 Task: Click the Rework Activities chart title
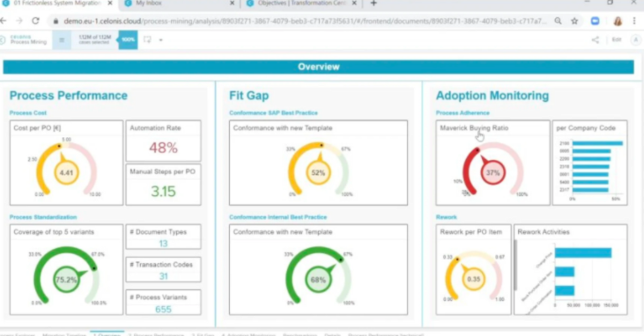[543, 232]
